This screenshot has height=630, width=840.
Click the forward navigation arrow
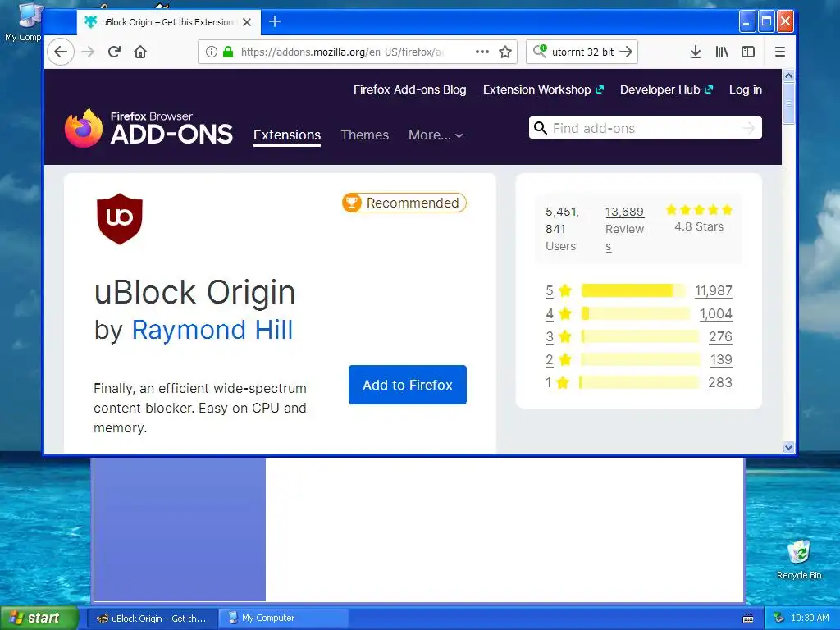pyautogui.click(x=88, y=52)
